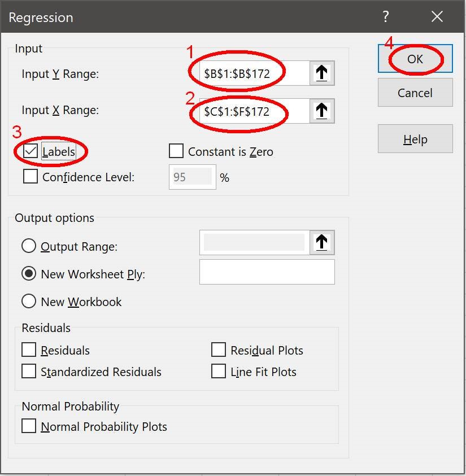Choose the New Workbook radio option
Image resolution: width=466 pixels, height=476 pixels.
29,302
